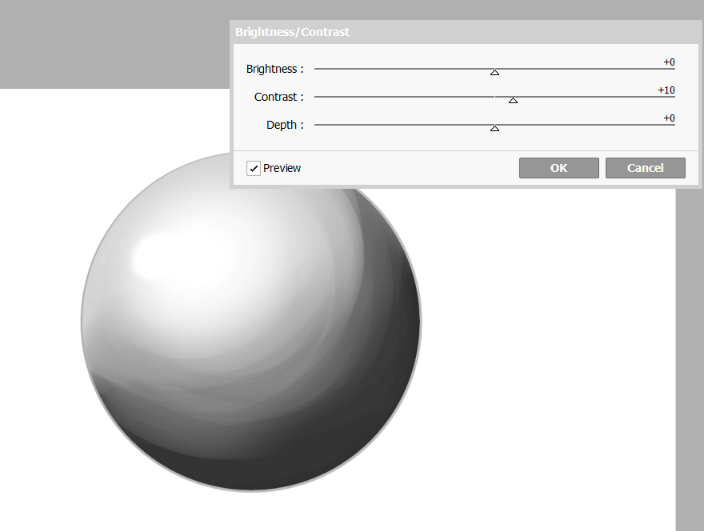
Task: Dismiss the dialog with Cancel
Action: [x=645, y=168]
